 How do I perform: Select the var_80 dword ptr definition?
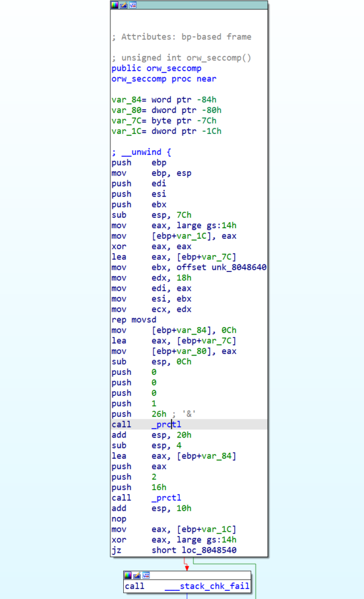click(x=167, y=110)
